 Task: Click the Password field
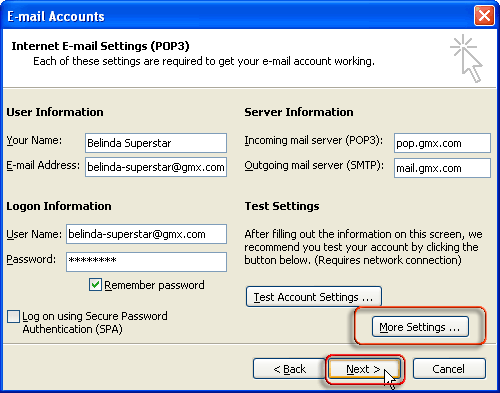(x=146, y=262)
